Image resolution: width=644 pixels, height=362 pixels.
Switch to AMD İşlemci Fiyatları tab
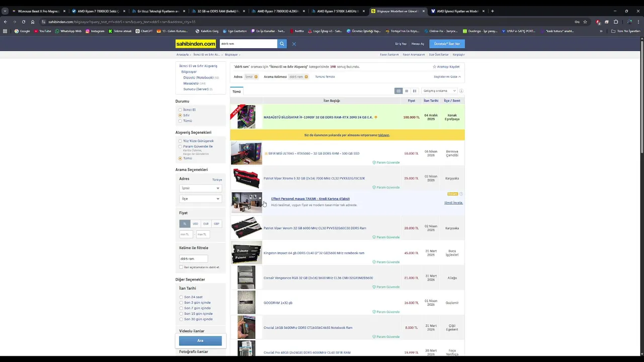pyautogui.click(x=457, y=11)
